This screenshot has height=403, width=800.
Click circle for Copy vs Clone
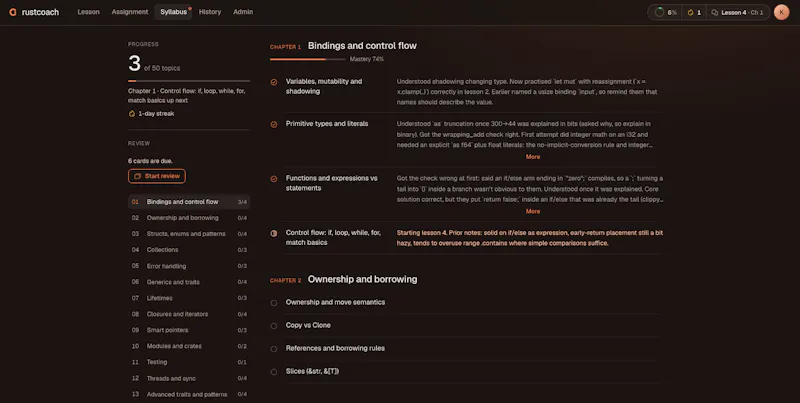(274, 326)
